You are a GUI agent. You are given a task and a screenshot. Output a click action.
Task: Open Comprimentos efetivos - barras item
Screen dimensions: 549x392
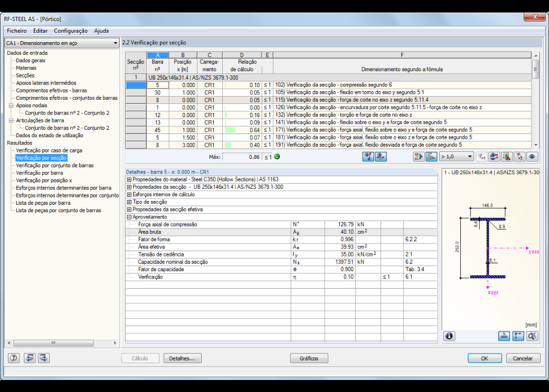[x=52, y=90]
